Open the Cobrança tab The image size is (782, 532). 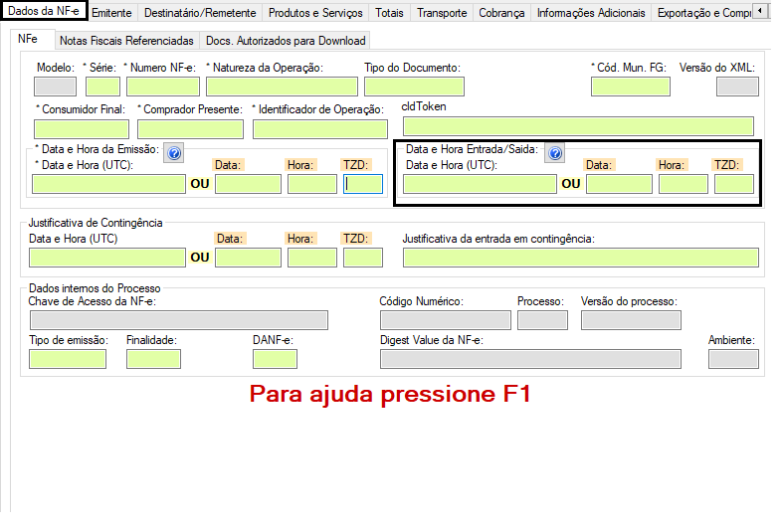(501, 13)
